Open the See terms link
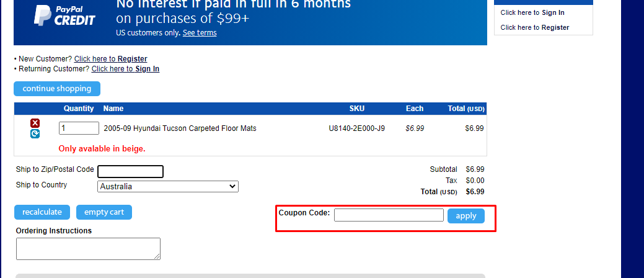Image resolution: width=644 pixels, height=278 pixels. 200,32
